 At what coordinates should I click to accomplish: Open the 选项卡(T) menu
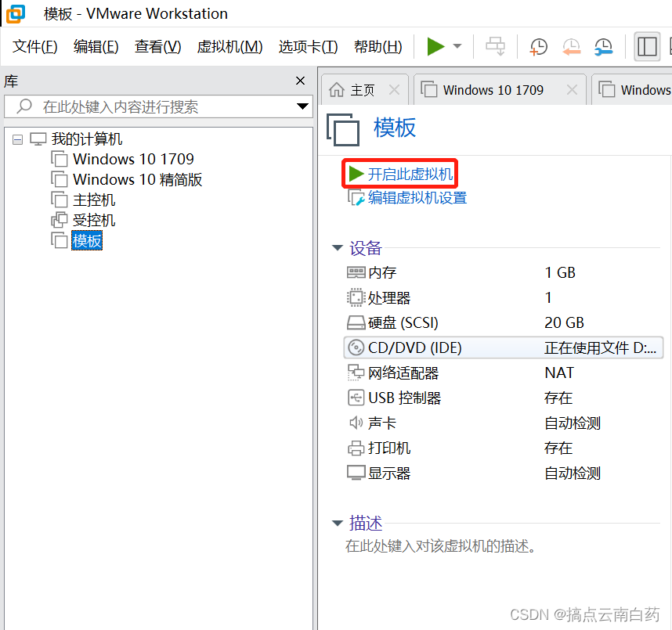[x=308, y=46]
